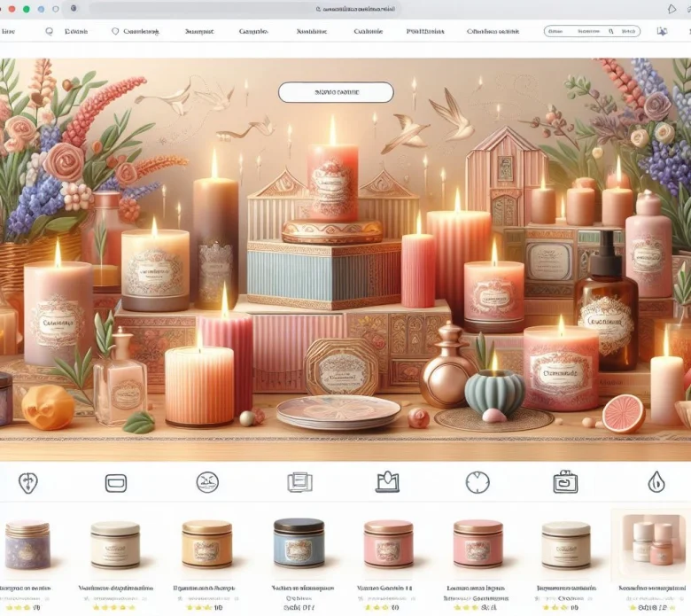Click the heart-with-leaf category icon

tap(27, 482)
